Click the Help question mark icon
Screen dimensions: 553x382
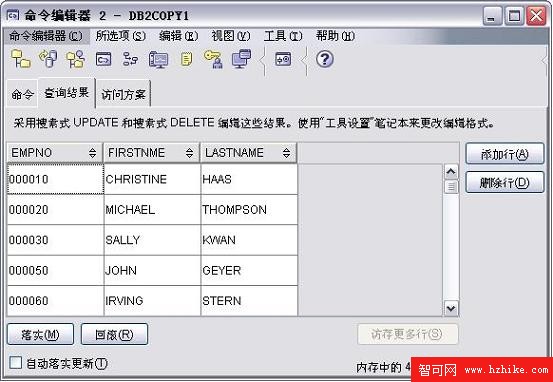coord(324,59)
